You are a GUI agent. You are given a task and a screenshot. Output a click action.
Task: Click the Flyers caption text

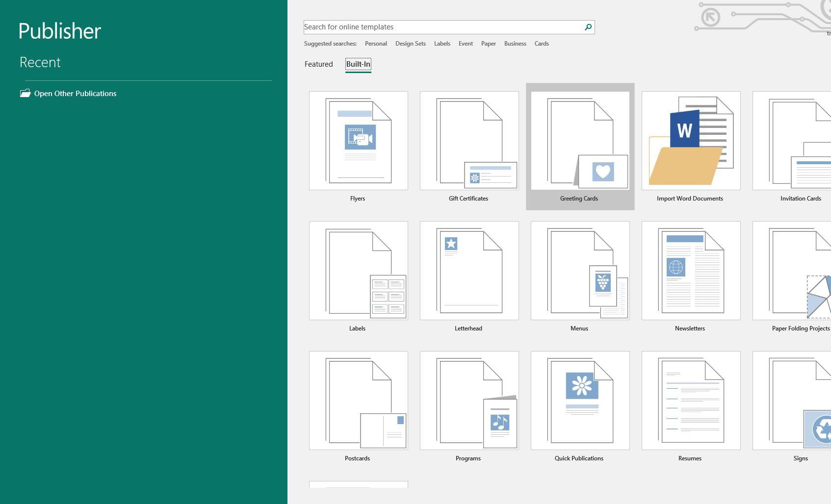pyautogui.click(x=358, y=199)
